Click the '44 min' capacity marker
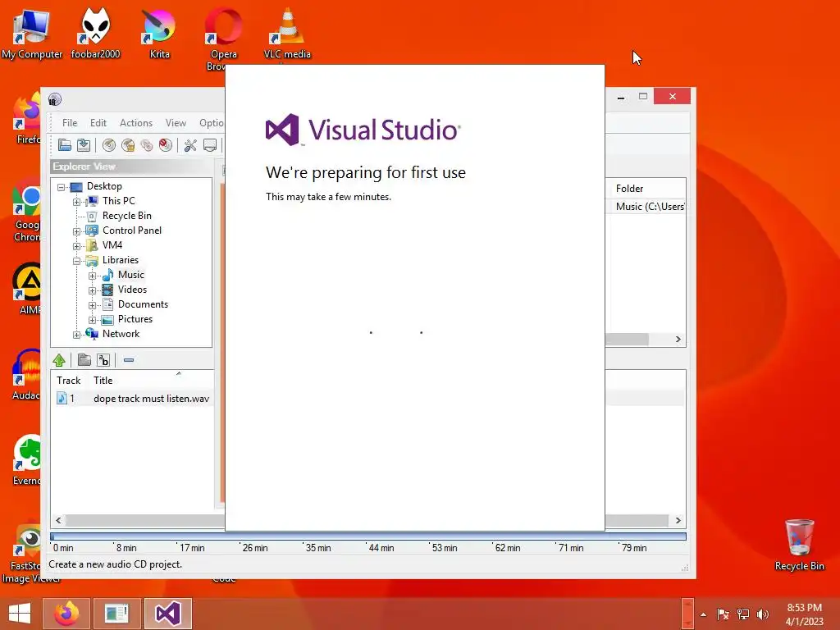 tap(381, 547)
